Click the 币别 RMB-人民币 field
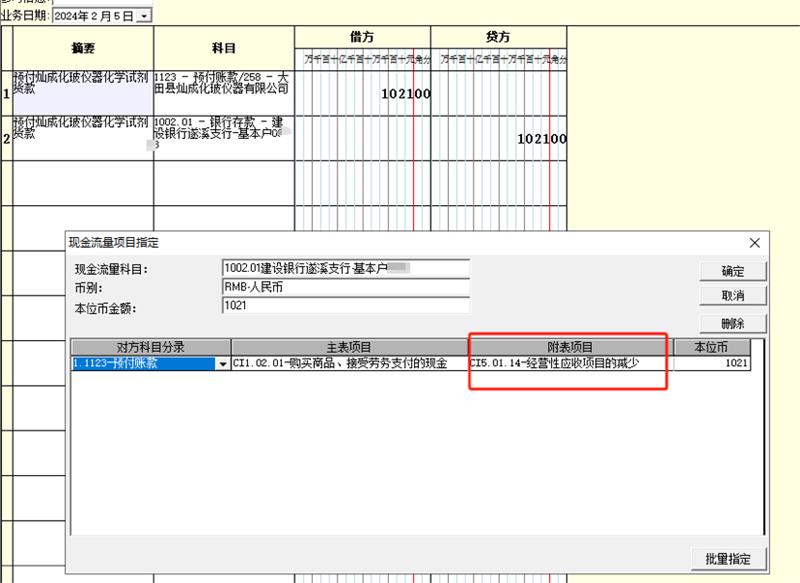 (x=345, y=287)
